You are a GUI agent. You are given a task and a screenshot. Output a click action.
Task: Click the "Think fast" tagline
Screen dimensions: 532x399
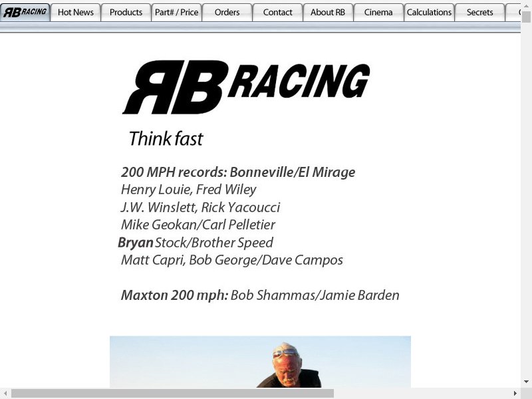tap(166, 139)
